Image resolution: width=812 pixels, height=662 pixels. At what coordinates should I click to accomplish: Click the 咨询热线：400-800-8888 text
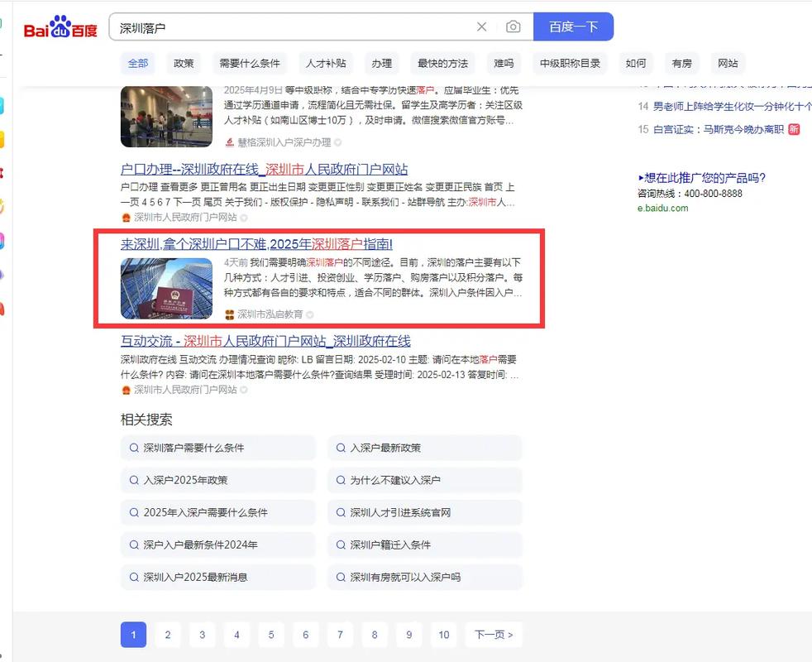pos(690,194)
